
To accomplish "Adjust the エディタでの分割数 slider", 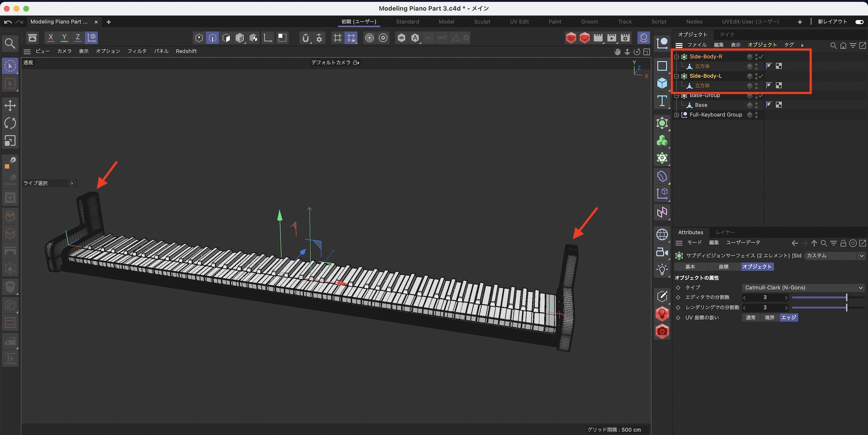I will coord(846,297).
